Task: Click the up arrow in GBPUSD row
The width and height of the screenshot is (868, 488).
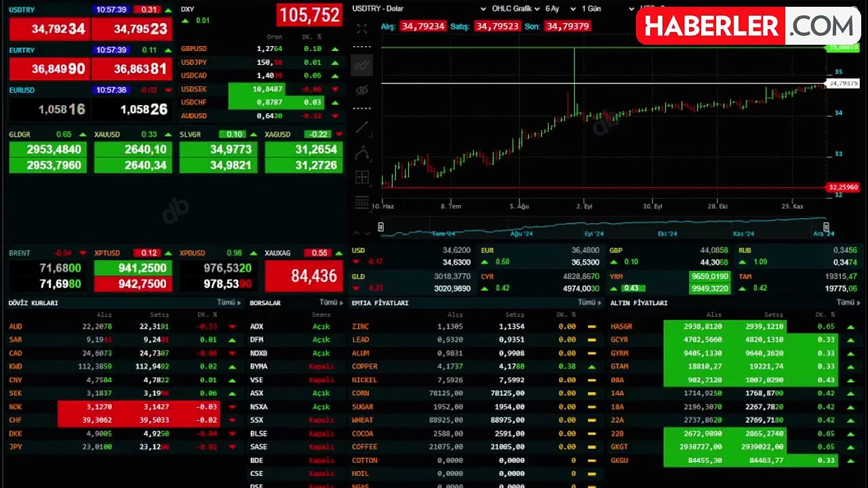Action: tap(334, 49)
